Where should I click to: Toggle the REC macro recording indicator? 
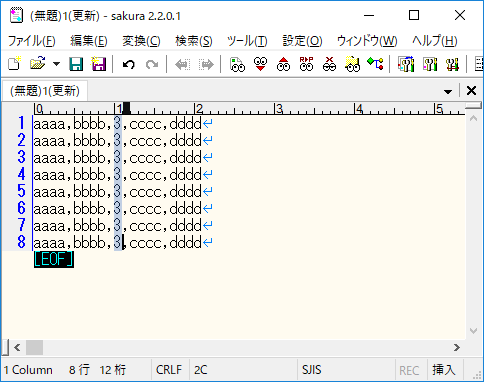click(x=409, y=370)
